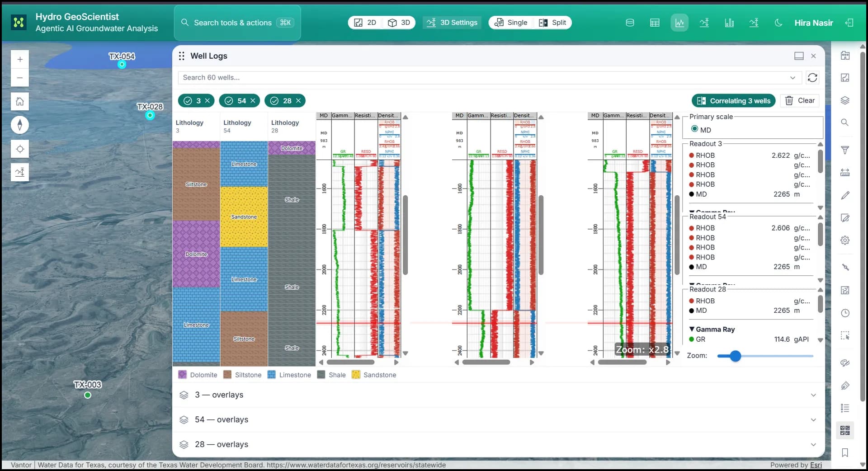Open the filter funnel icon in sidebar
The width and height of the screenshot is (868, 471).
click(845, 150)
